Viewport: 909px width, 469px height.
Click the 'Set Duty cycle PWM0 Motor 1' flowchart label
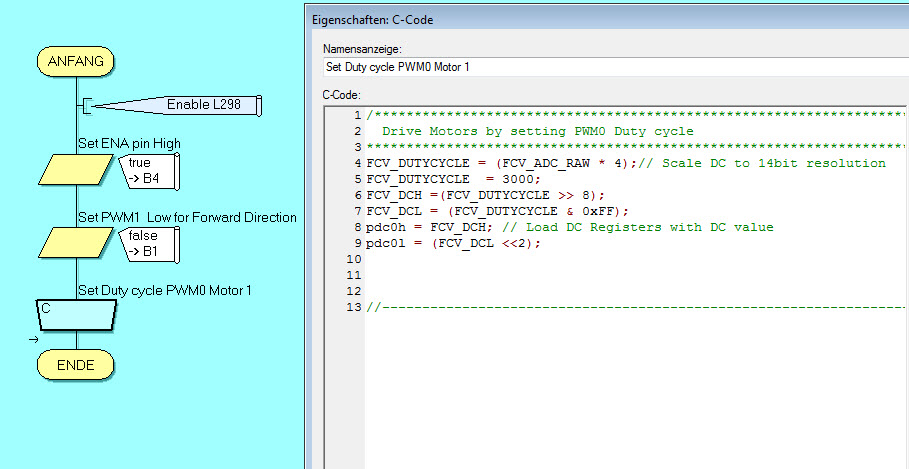point(165,290)
